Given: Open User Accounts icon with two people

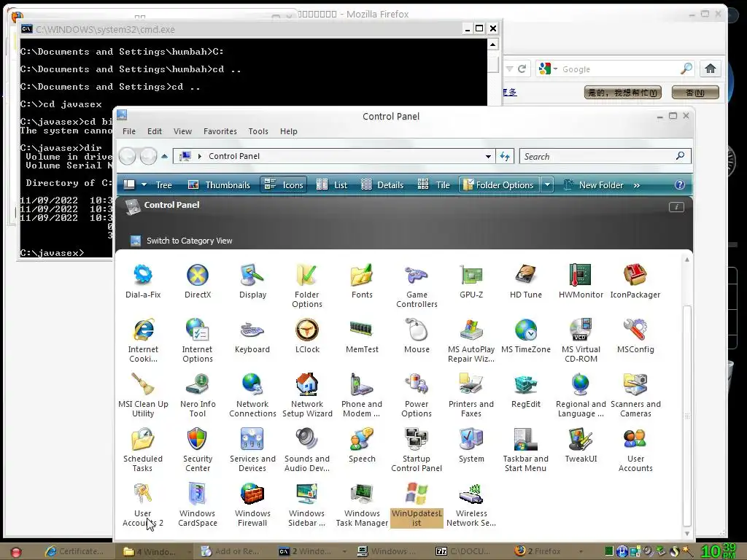Looking at the screenshot, I should tap(635, 450).
